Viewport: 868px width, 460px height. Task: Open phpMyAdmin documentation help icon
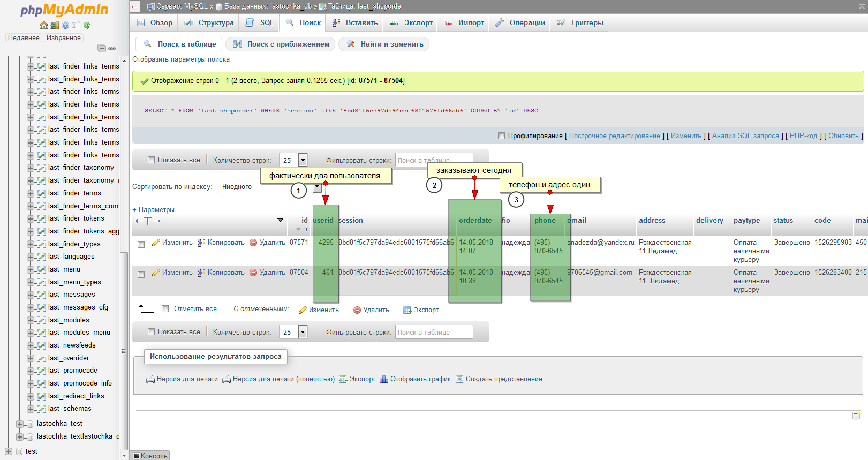pos(65,25)
